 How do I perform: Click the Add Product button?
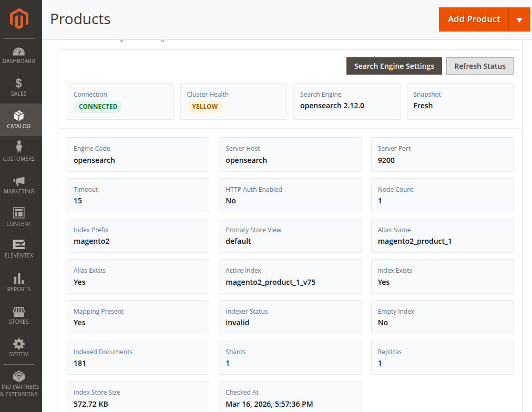[x=474, y=19]
